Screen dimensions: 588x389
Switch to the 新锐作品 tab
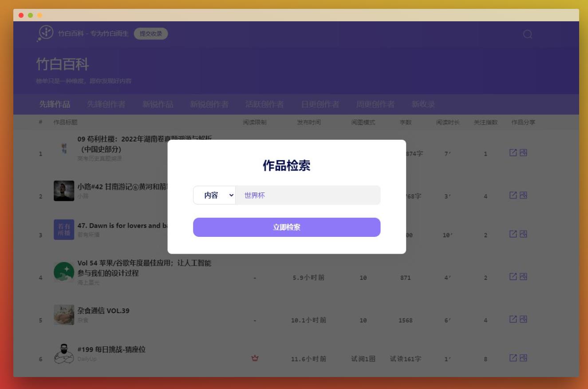(x=158, y=104)
